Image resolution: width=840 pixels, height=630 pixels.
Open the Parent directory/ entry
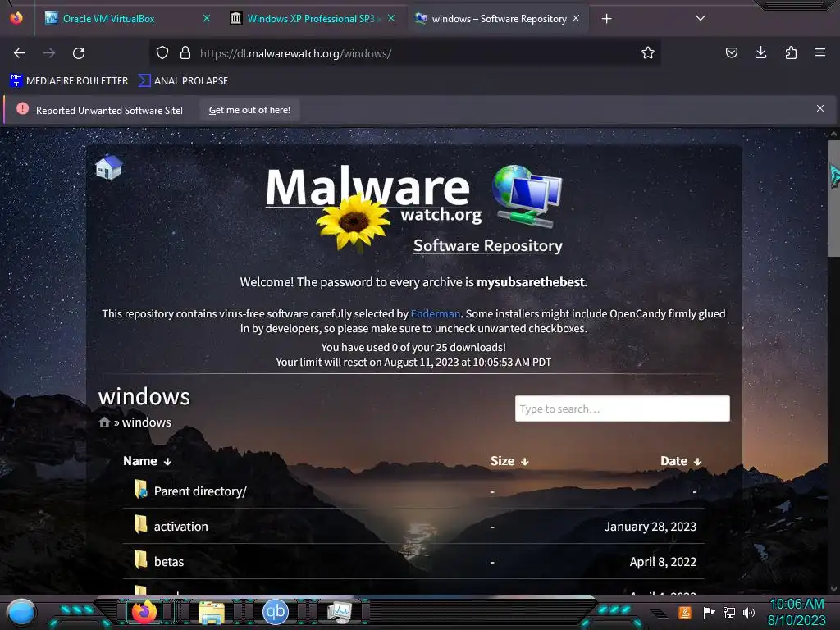pos(200,491)
